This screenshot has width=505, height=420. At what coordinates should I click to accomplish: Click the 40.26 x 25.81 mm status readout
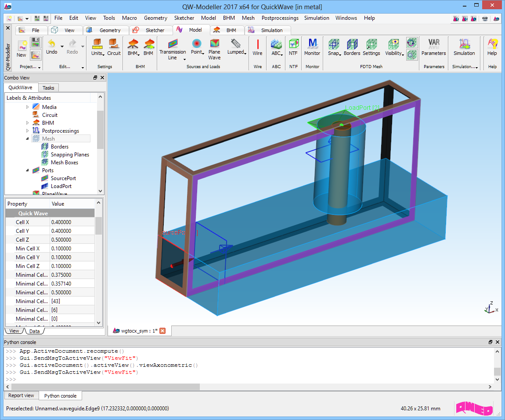pos(420,409)
